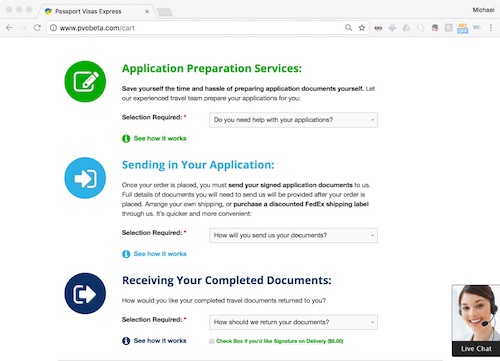Open the Chrome three-dot menu
The width and height of the screenshot is (500, 361).
491,28
